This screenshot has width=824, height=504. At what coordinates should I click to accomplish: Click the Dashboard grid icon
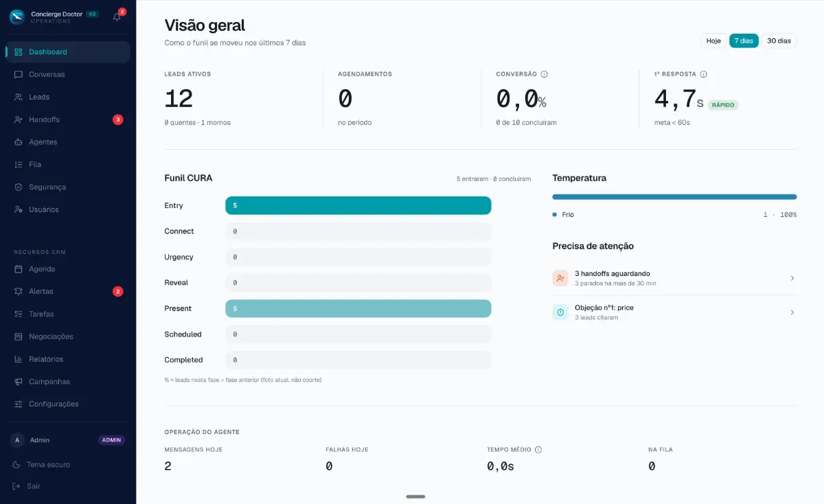19,51
